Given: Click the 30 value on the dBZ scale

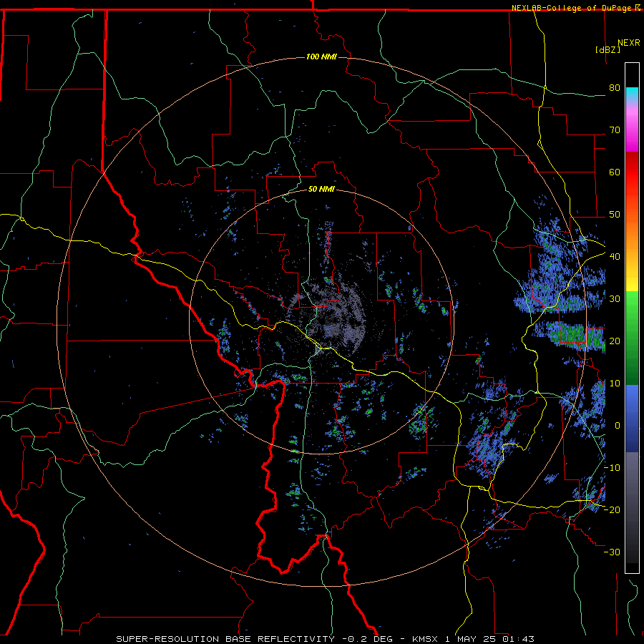Looking at the screenshot, I should (x=615, y=298).
